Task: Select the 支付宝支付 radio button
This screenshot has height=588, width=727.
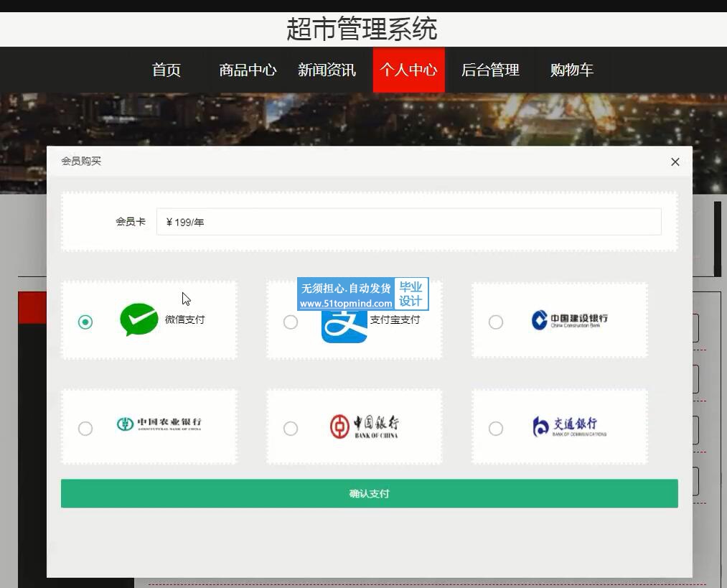Action: pyautogui.click(x=291, y=322)
